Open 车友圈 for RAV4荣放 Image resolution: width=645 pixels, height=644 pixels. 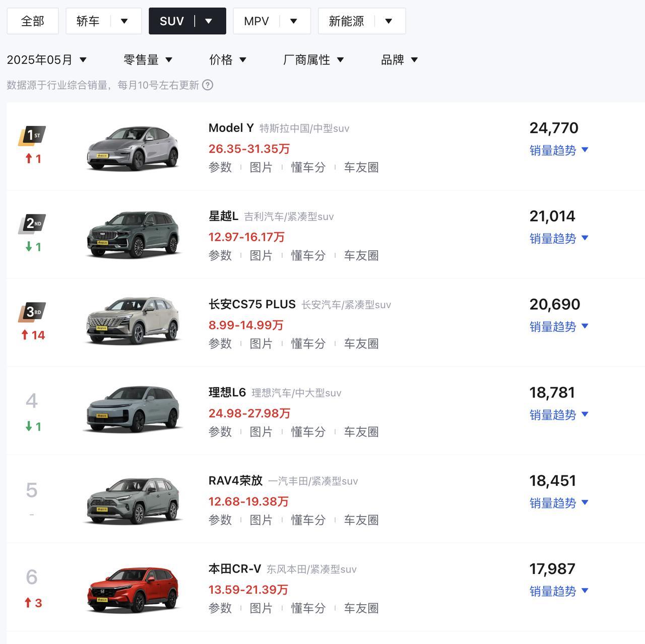click(361, 520)
